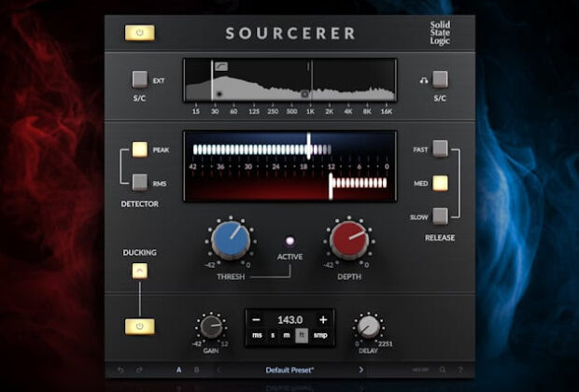Screen dimensions: 579x392
Task: Go to next preset arrow
Action: (x=360, y=370)
